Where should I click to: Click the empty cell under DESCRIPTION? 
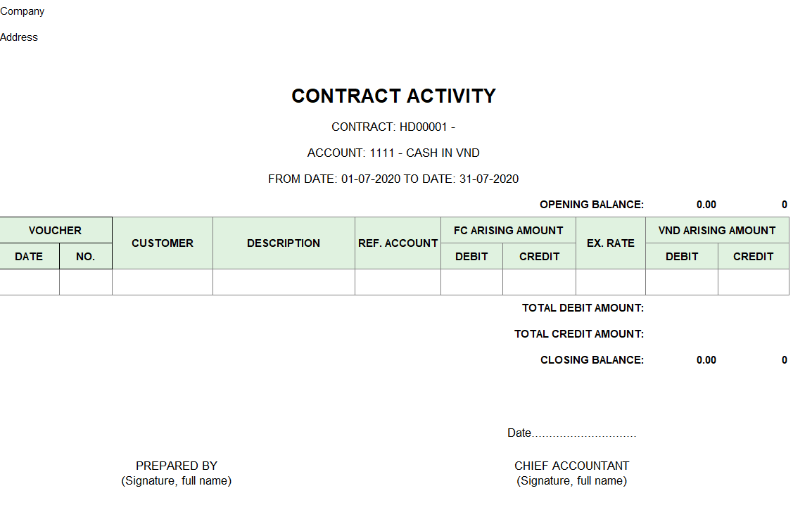coord(284,282)
